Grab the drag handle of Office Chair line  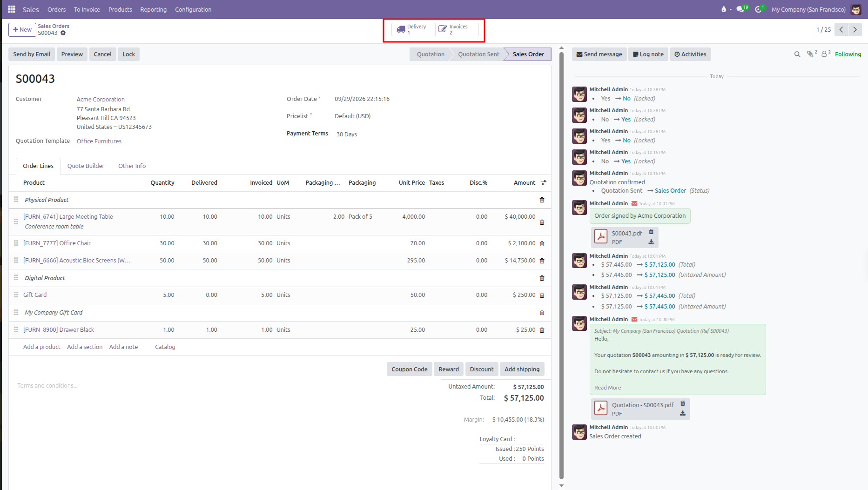pos(16,243)
